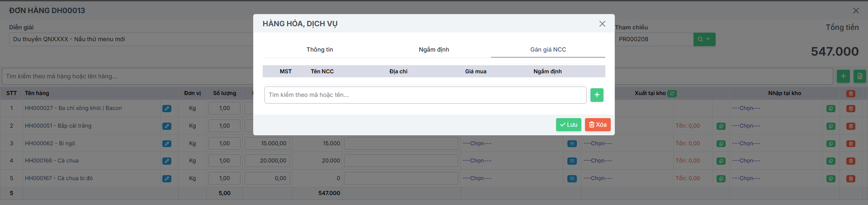Click the Diễn giải description text field
This screenshot has width=868, height=205.
pyautogui.click(x=131, y=39)
